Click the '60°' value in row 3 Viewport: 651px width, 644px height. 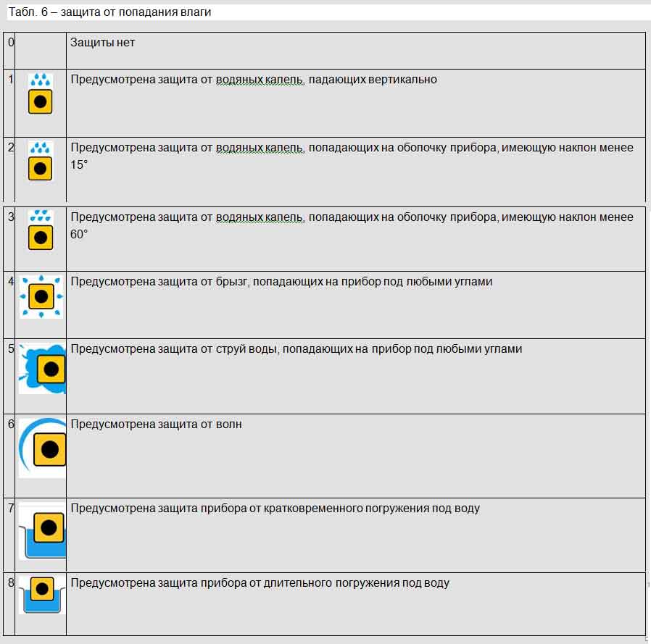(x=79, y=235)
